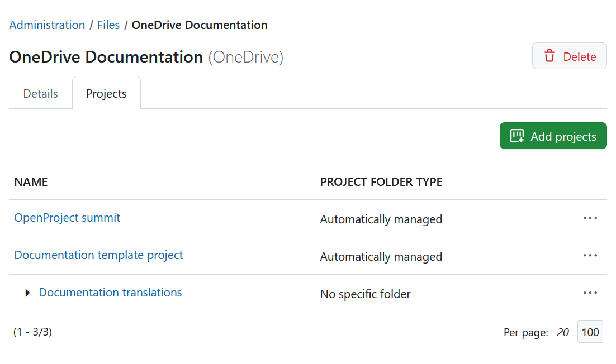Click the PROJECT FOLDER TYPE column header
Image resolution: width=616 pixels, height=364 pixels.
[x=381, y=182]
